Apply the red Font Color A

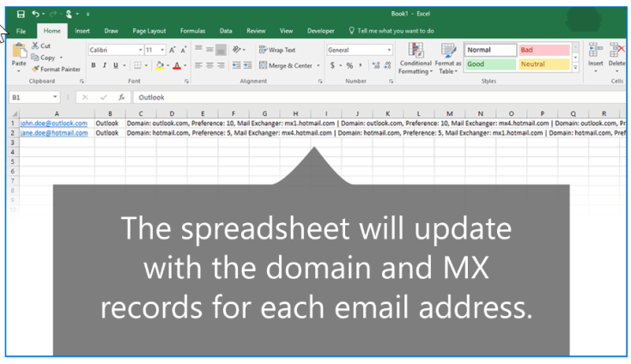(x=177, y=65)
